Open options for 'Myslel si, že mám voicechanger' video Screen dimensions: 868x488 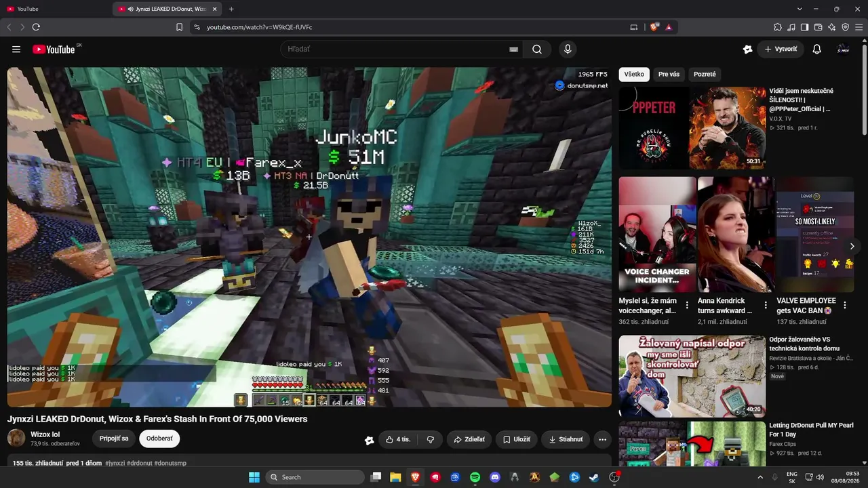coord(687,305)
